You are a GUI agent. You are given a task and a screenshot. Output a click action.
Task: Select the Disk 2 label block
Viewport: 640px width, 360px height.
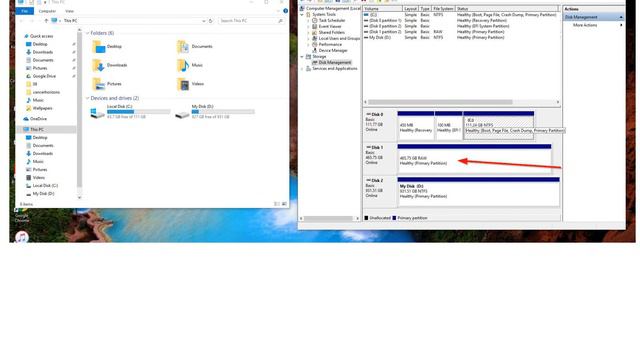tap(380, 192)
